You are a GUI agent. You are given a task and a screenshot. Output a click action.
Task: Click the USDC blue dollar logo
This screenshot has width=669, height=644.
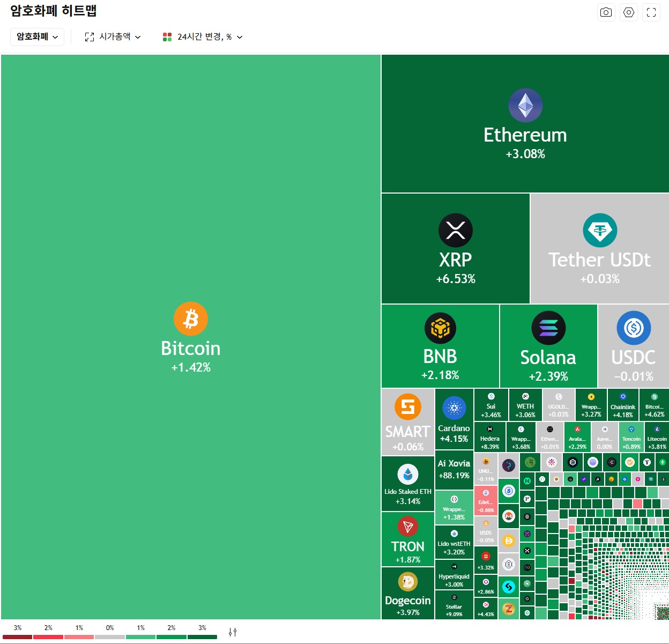(634, 328)
